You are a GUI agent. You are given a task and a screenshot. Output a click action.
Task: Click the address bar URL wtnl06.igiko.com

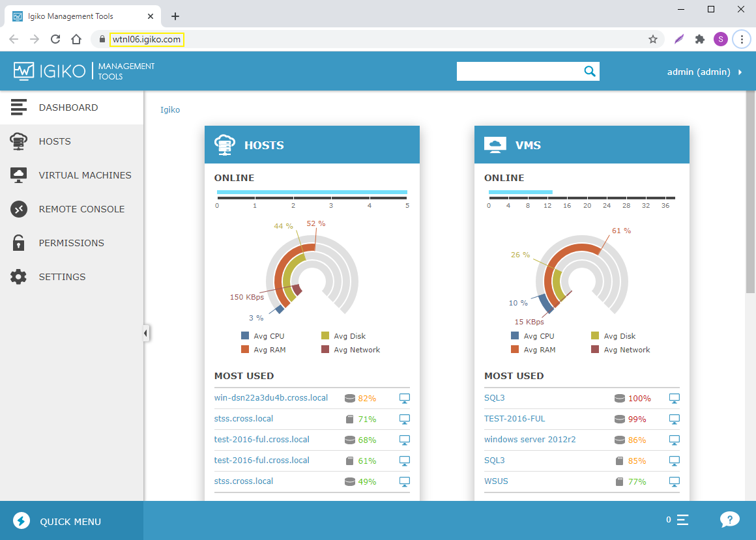tap(147, 40)
